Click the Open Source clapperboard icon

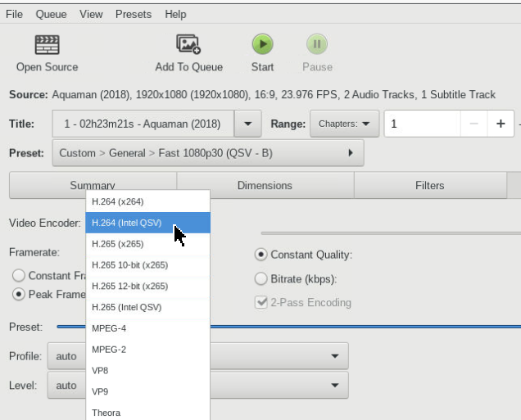[48, 45]
